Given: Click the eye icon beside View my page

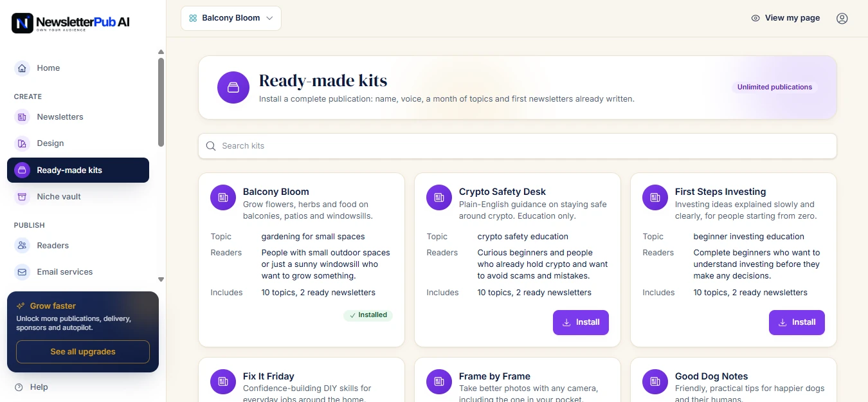Looking at the screenshot, I should point(755,18).
